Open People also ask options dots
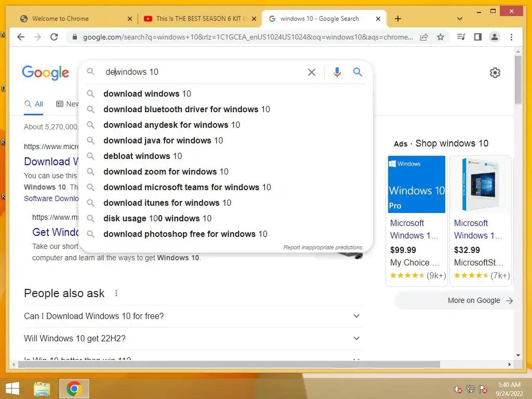This screenshot has height=399, width=532. coord(116,293)
